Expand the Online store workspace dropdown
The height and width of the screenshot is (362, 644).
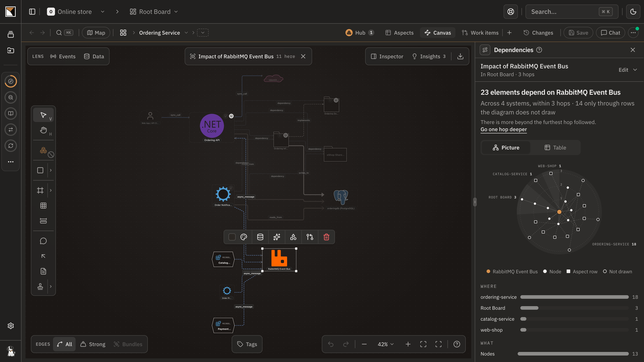(102, 12)
